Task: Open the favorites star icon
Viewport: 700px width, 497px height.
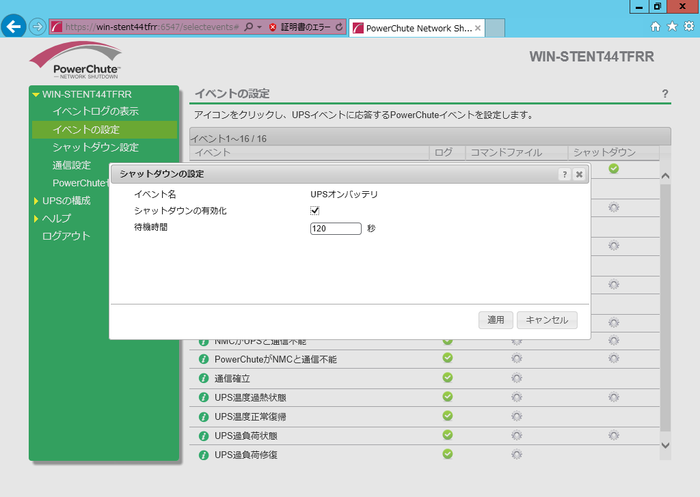Action: 672,26
